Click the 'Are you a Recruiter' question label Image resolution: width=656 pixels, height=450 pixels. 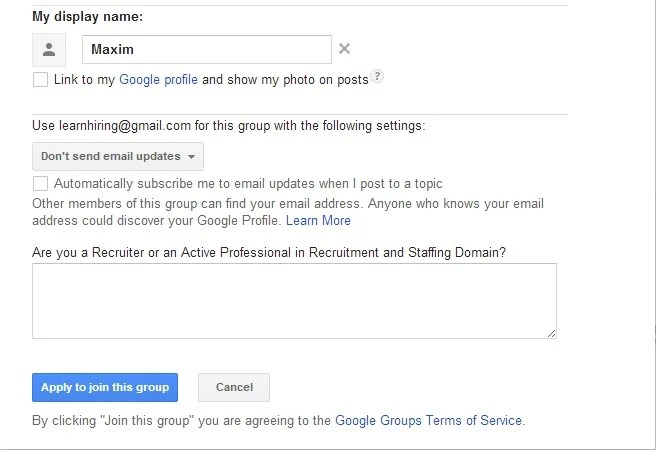pos(268,252)
